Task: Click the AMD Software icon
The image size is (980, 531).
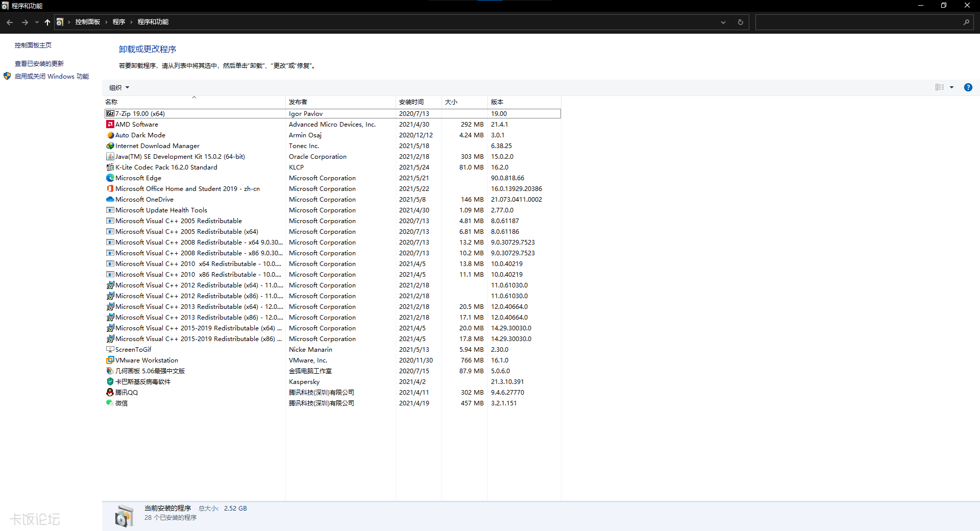Action: coord(110,125)
